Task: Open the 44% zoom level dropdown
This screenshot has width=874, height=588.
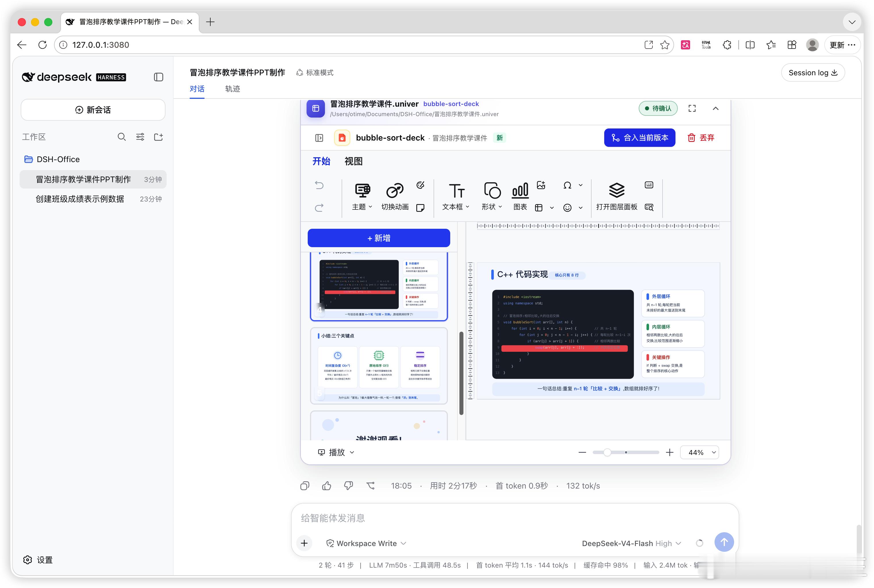Action: [x=699, y=452]
